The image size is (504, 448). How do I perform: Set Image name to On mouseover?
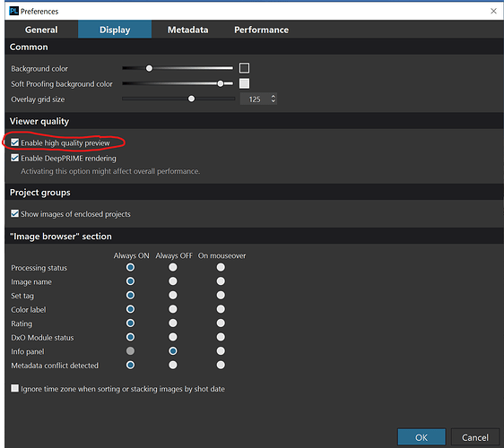click(221, 281)
